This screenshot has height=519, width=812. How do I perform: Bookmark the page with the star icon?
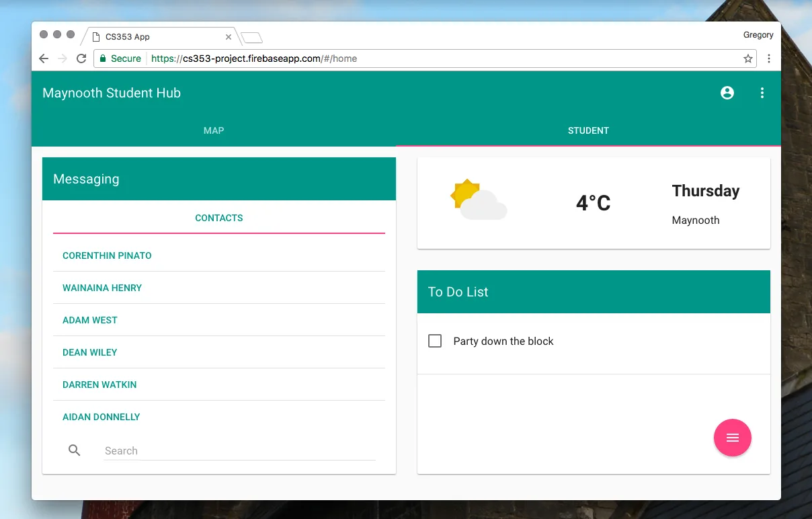pos(747,58)
